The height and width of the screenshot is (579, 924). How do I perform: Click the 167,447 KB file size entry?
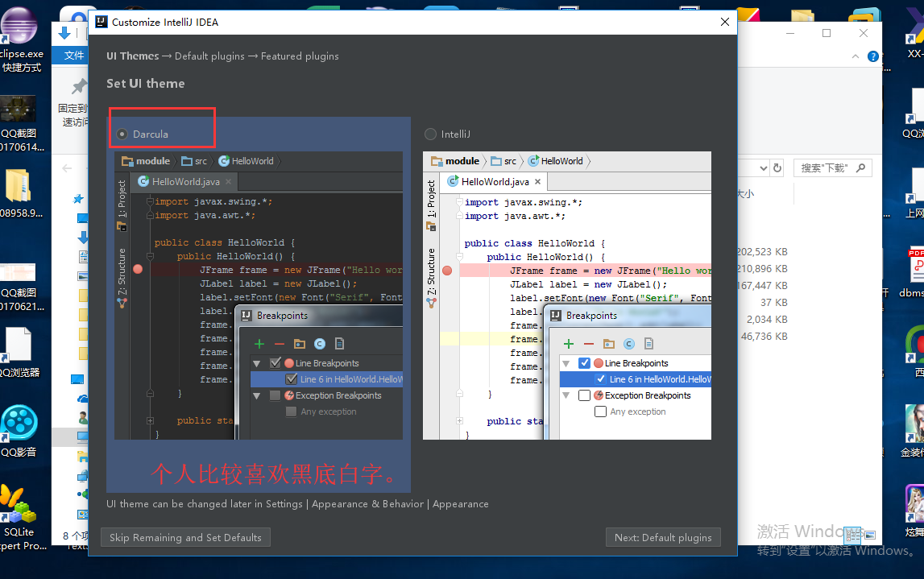click(x=762, y=286)
